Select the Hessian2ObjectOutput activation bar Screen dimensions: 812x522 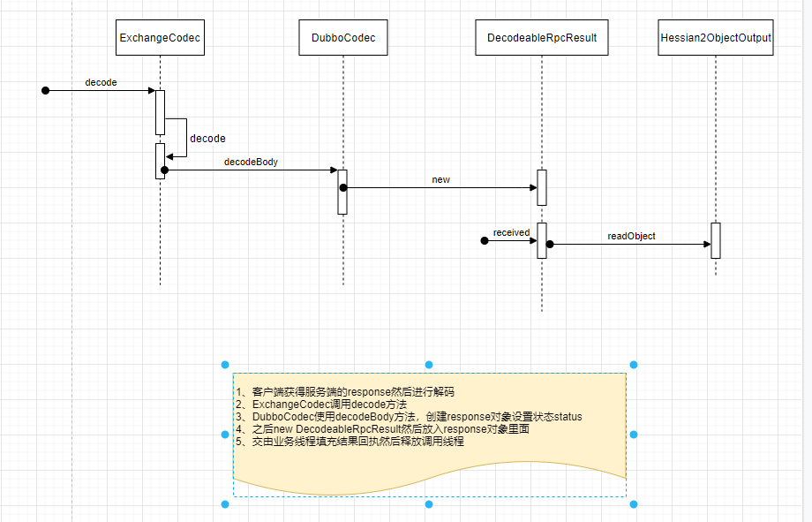[x=716, y=240]
